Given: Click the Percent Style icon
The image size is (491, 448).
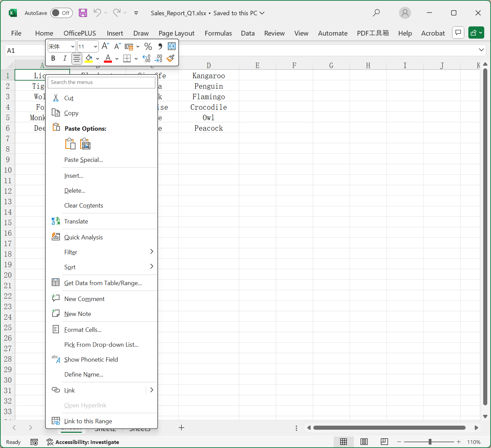Looking at the screenshot, I should coord(148,46).
